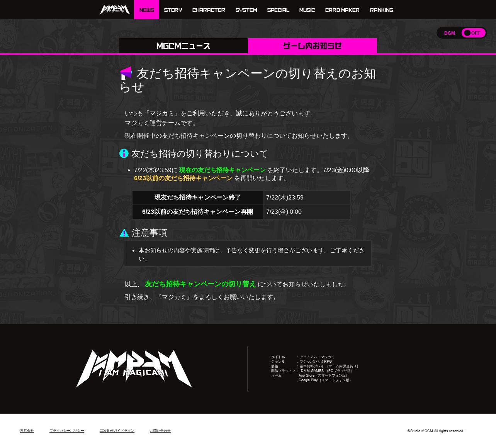Click the 6/23以前の友だち招待キャンペーン再開 table cell
The width and height of the screenshot is (496, 448).
[197, 212]
